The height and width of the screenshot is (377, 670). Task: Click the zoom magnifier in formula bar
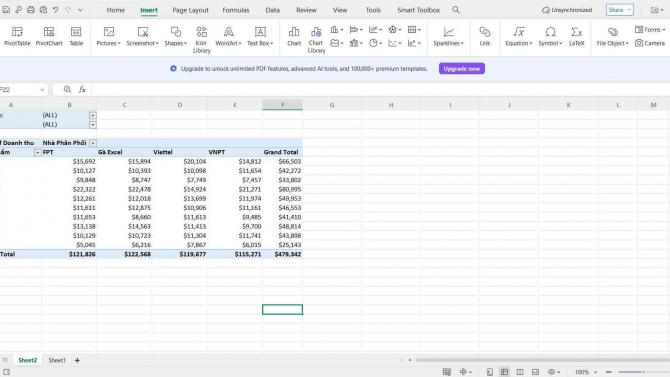68,89
